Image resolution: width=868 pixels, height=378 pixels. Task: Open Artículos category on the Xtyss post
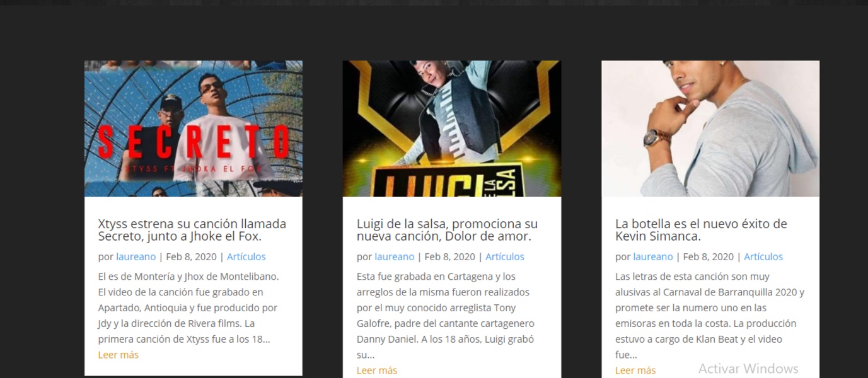[246, 256]
